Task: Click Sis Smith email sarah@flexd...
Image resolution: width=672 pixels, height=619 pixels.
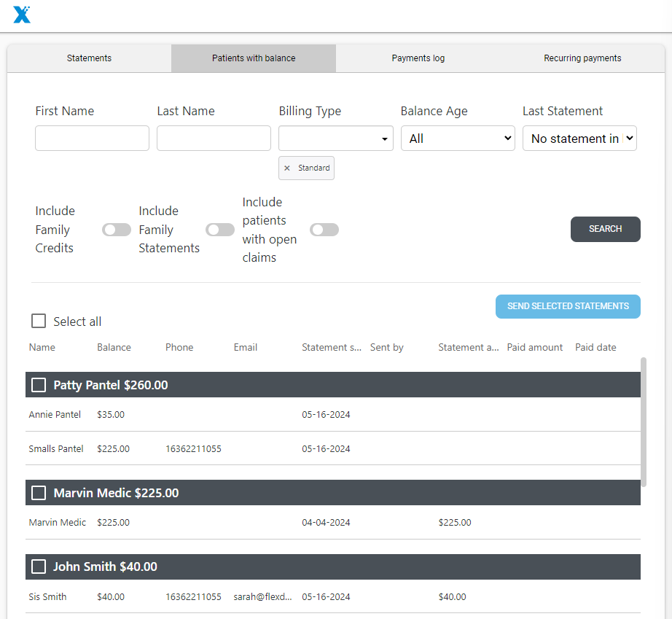Action: tap(262, 596)
